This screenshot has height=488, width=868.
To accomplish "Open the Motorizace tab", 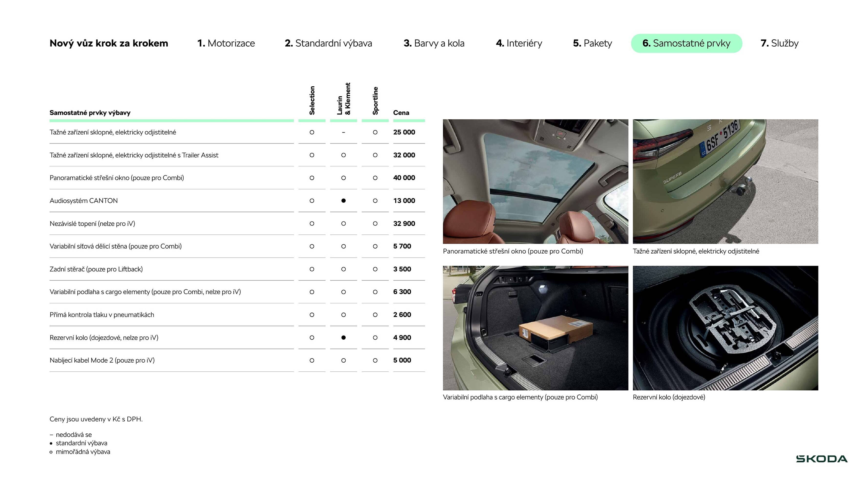I will pyautogui.click(x=226, y=43).
